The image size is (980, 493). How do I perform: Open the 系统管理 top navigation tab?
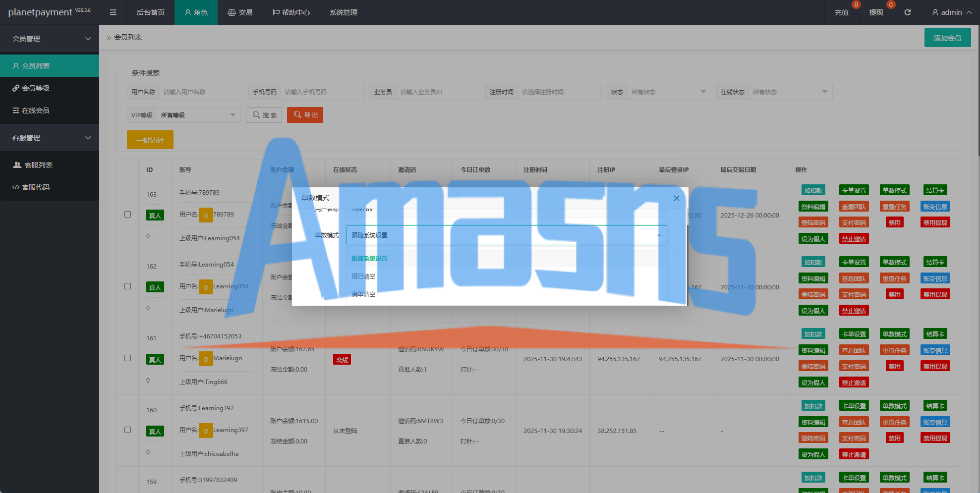[x=344, y=12]
